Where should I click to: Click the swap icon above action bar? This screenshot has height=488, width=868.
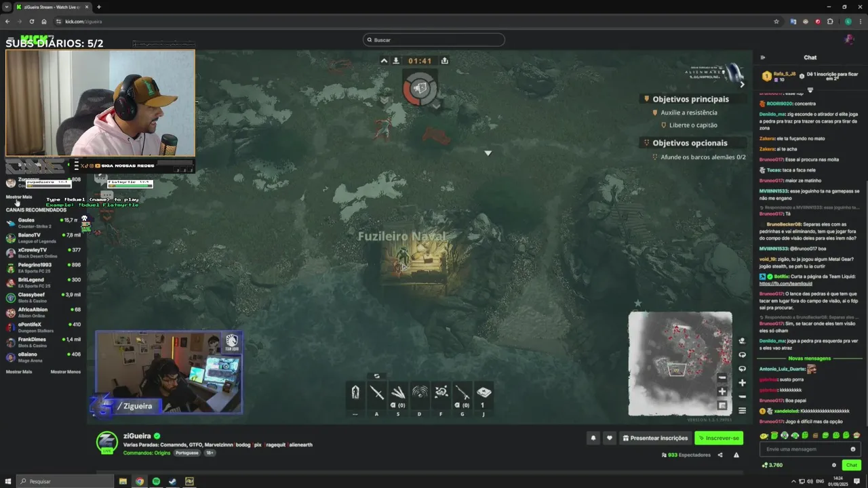click(x=377, y=375)
